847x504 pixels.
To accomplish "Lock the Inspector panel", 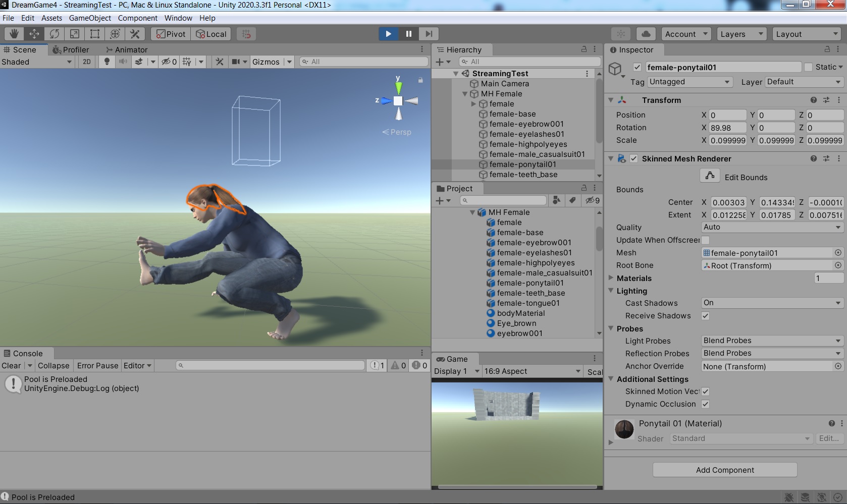I will 827,49.
